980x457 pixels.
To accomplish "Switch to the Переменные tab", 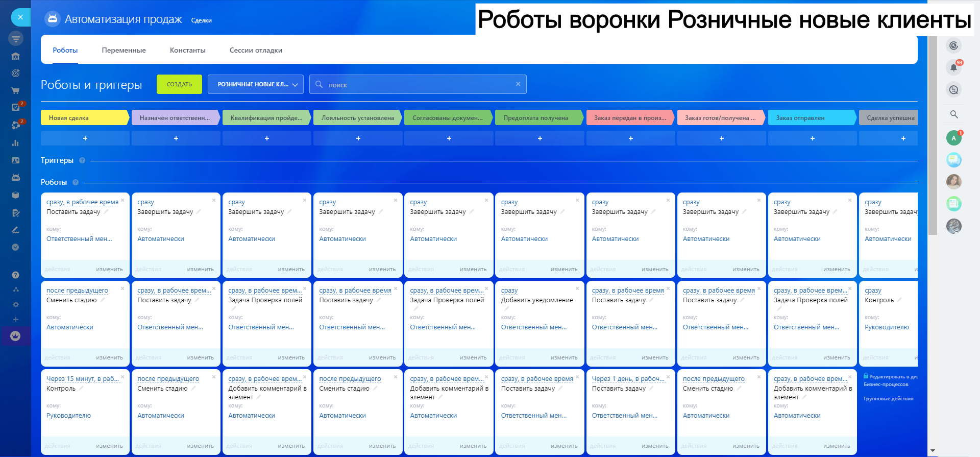I will 124,50.
